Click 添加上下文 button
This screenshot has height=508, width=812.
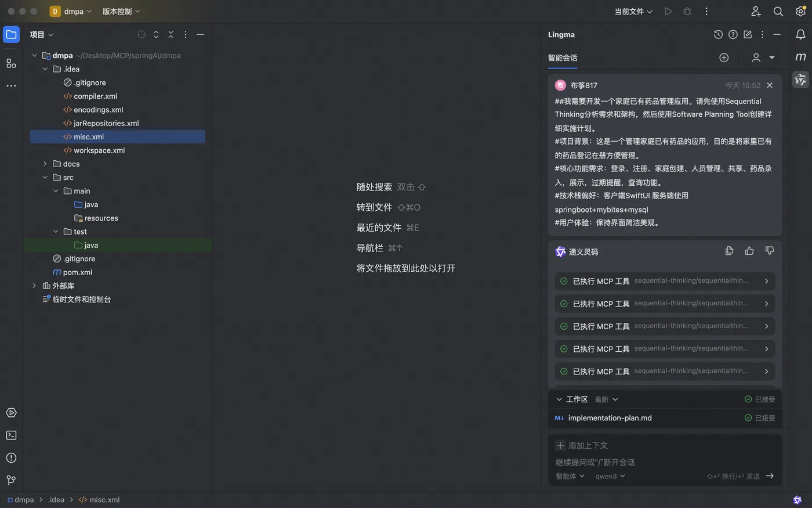coord(582,445)
